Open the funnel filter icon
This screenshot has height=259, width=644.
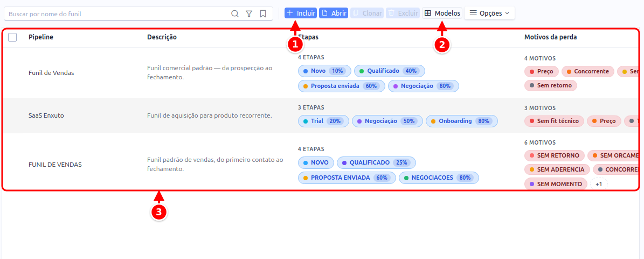[x=249, y=13]
